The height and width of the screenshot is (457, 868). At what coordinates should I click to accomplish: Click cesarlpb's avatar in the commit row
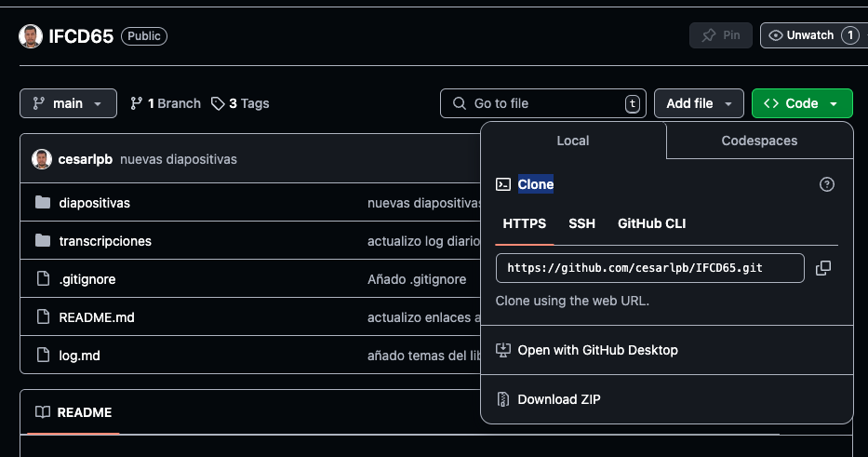pos(42,159)
